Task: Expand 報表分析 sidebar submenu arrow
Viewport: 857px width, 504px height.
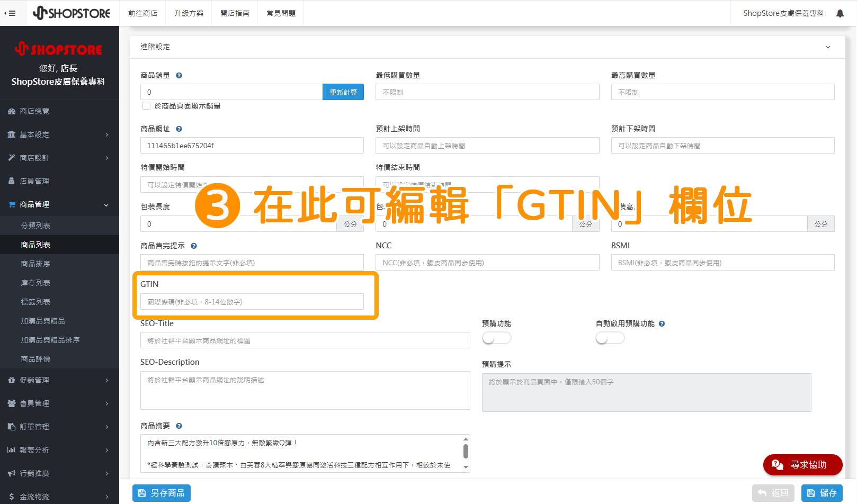Action: pyautogui.click(x=107, y=451)
